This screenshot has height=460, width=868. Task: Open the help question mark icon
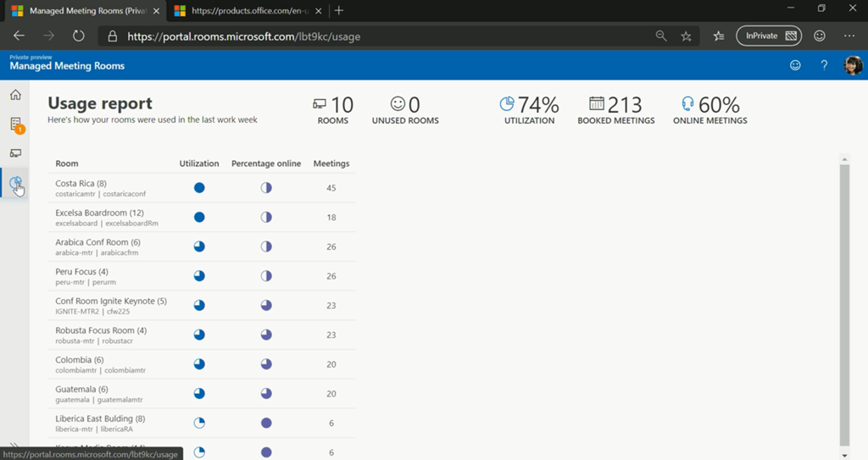(x=824, y=65)
